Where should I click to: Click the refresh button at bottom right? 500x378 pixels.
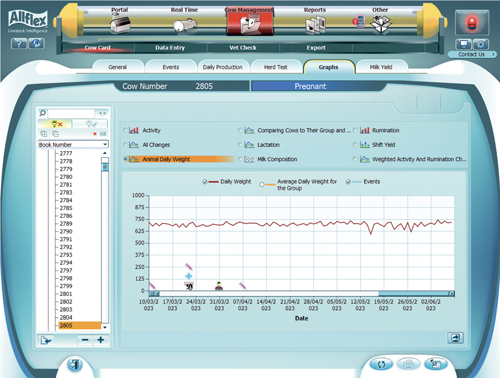click(x=381, y=364)
